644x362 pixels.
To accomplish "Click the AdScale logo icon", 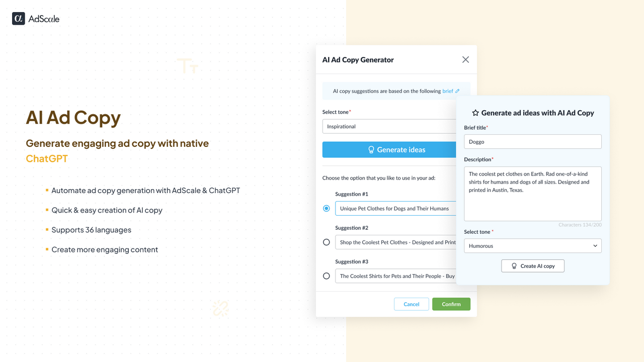I will 19,18.
